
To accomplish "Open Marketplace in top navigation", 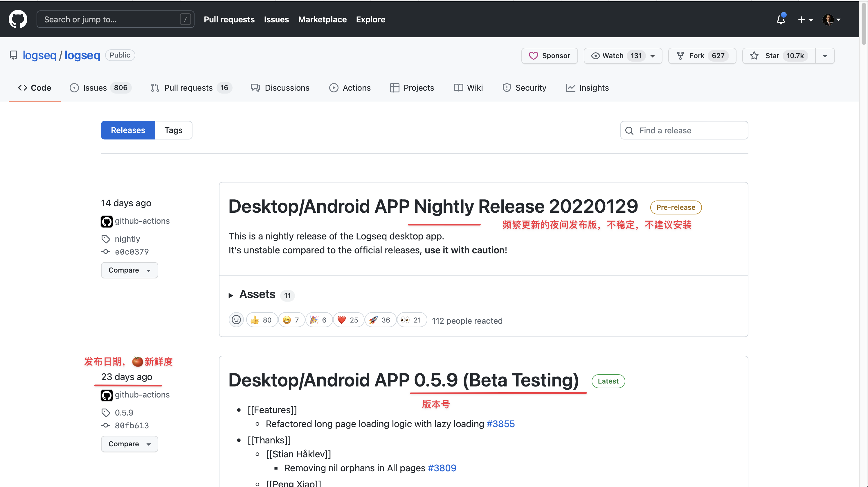I will click(x=323, y=19).
